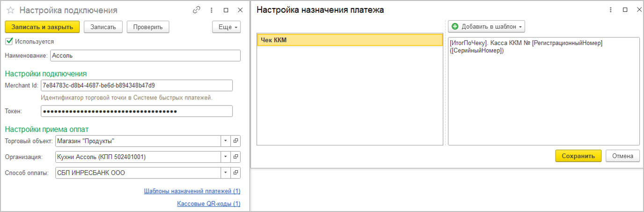Open Добавить в шаблон menu

(x=486, y=26)
